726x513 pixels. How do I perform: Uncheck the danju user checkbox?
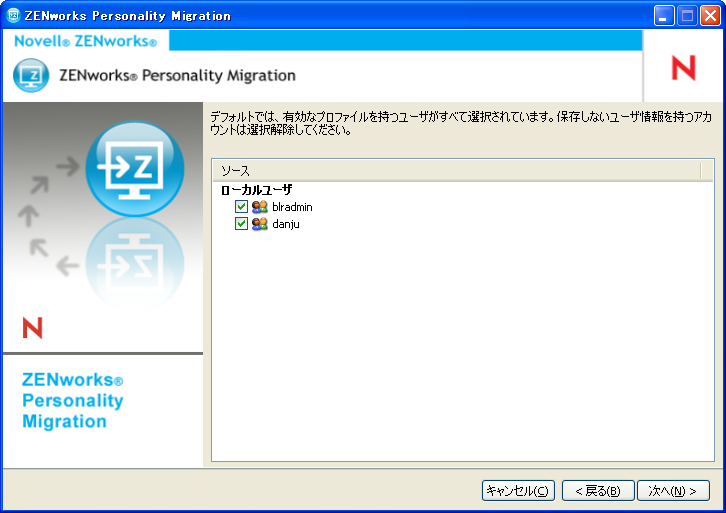click(x=241, y=224)
